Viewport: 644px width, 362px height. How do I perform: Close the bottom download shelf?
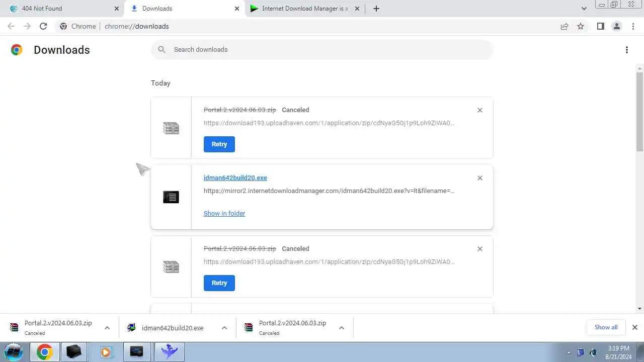tap(635, 327)
